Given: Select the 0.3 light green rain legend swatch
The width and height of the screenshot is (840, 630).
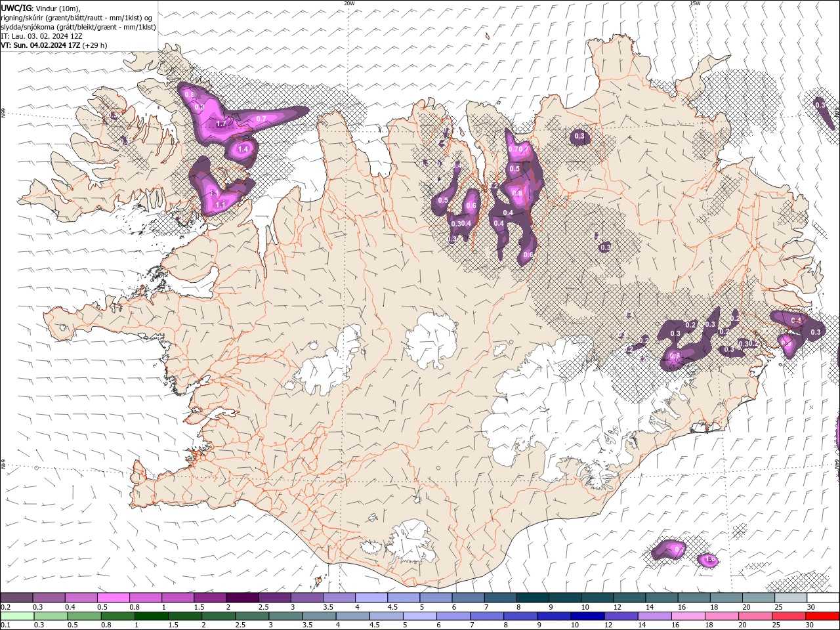Looking at the screenshot, I should pos(51,616).
